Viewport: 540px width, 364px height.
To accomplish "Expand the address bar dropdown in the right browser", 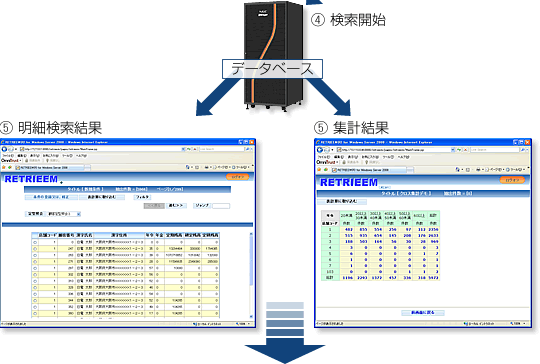I will tap(453, 150).
